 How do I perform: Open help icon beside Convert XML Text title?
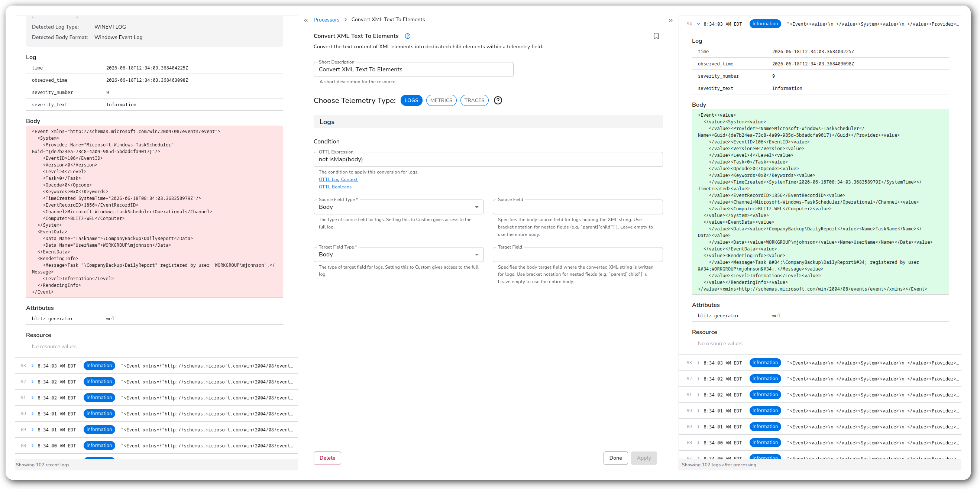pos(407,36)
